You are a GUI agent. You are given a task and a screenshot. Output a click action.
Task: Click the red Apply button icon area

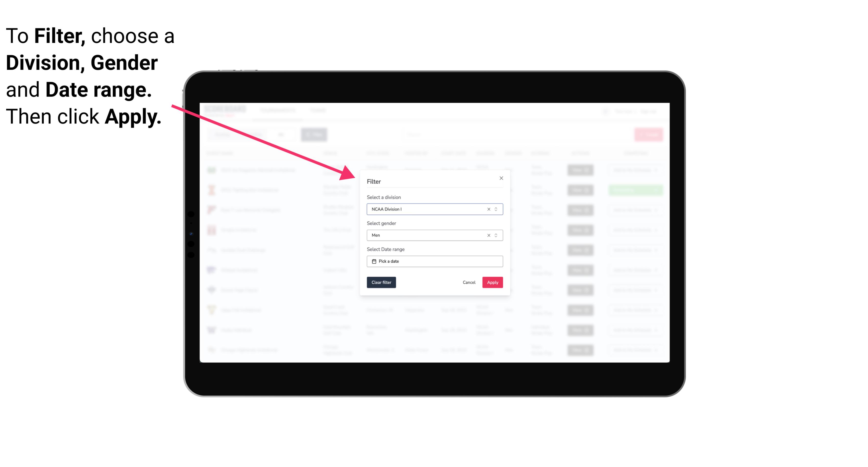coord(492,283)
